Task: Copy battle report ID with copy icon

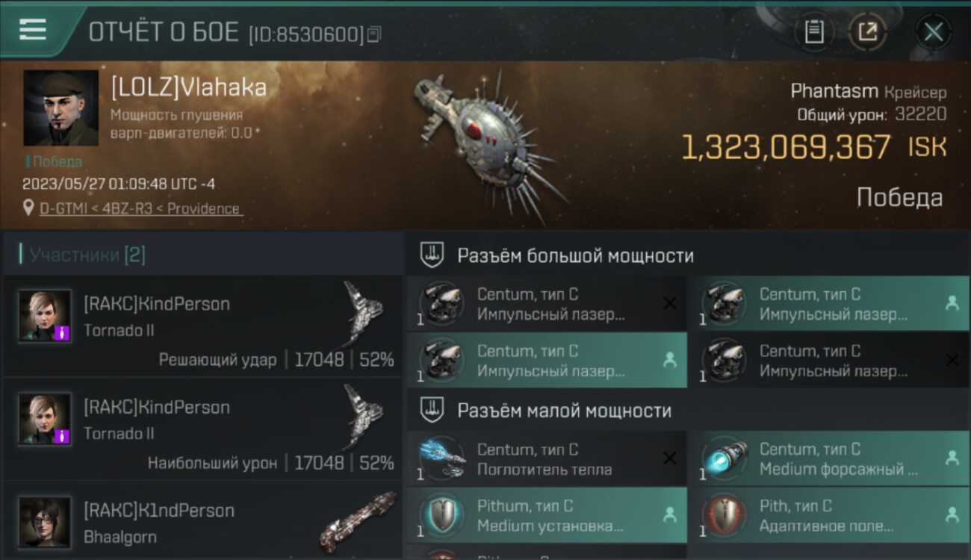Action: (374, 34)
